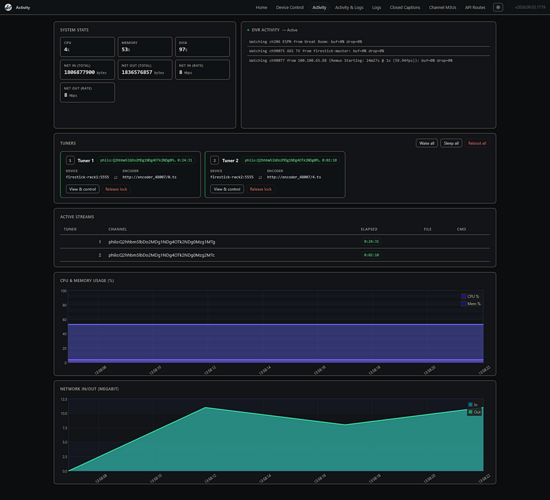Toggle Out series in network legend

[x=474, y=412]
